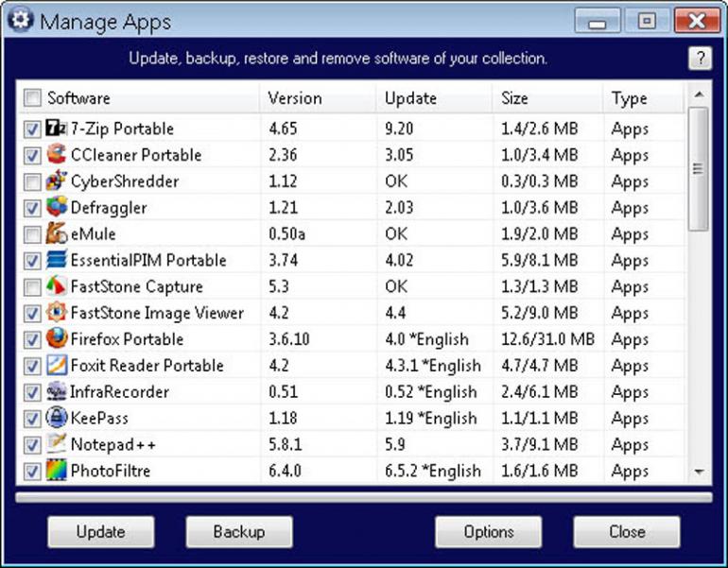
Task: Uncheck the Notepad++ checkbox
Action: (x=32, y=445)
